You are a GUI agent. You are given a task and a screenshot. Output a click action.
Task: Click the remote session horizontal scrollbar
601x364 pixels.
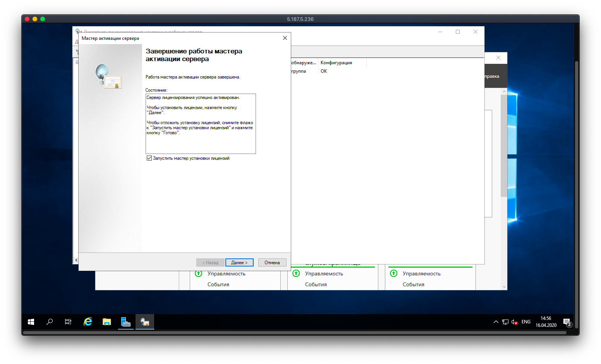[294, 332]
